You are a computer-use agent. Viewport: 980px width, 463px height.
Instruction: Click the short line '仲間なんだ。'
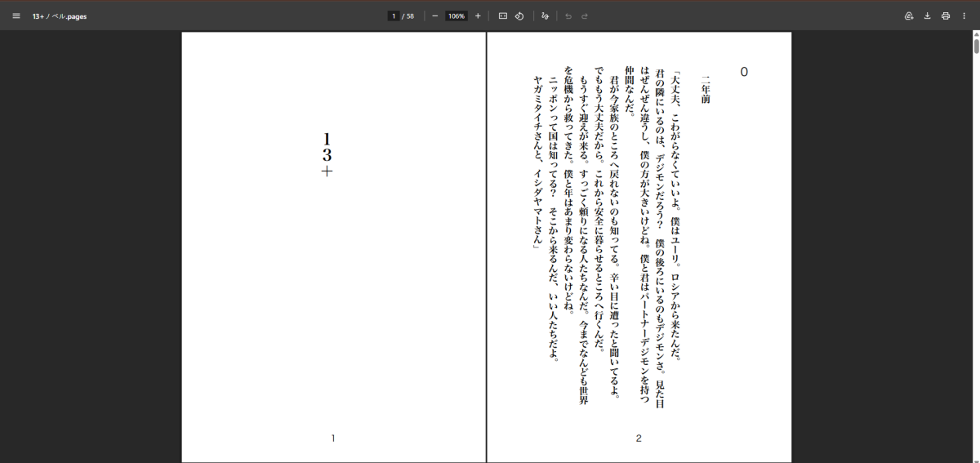pyautogui.click(x=629, y=93)
